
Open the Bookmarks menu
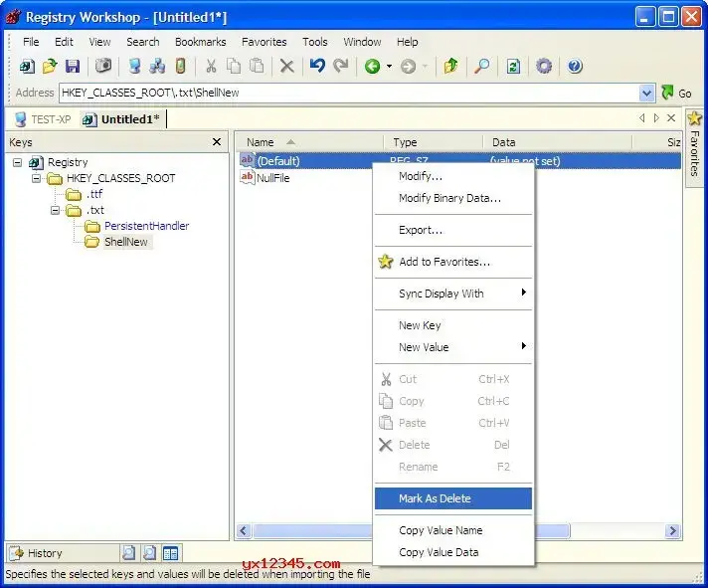(x=201, y=42)
